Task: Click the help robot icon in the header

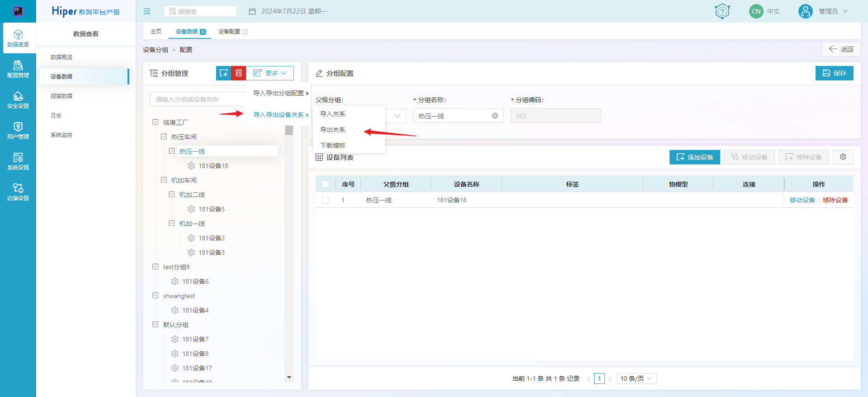Action: [x=722, y=11]
